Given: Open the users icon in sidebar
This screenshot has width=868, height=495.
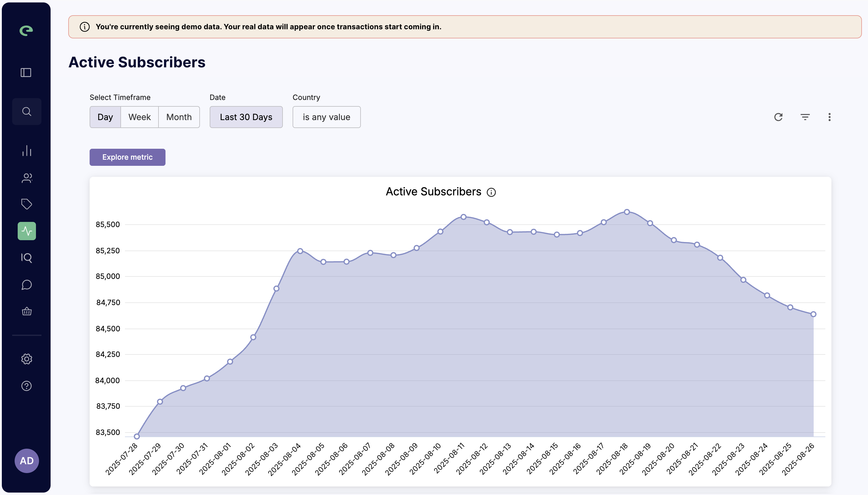Looking at the screenshot, I should coord(27,178).
